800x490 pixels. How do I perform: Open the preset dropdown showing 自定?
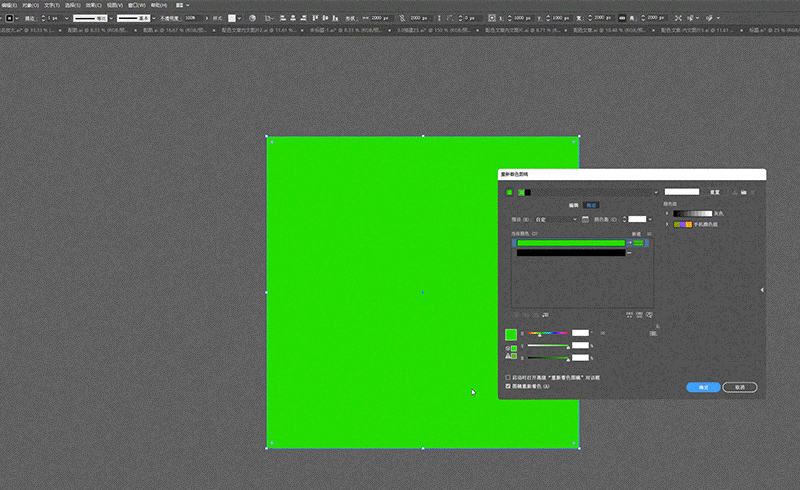click(x=556, y=219)
